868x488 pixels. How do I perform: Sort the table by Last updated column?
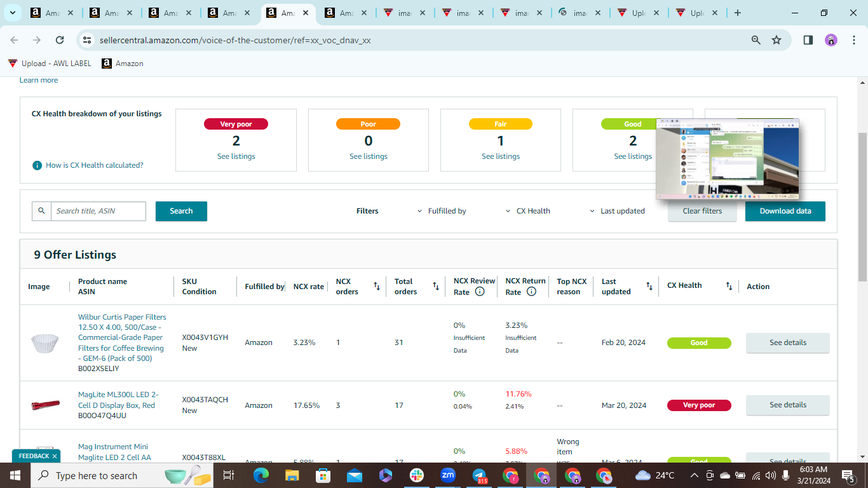649,287
